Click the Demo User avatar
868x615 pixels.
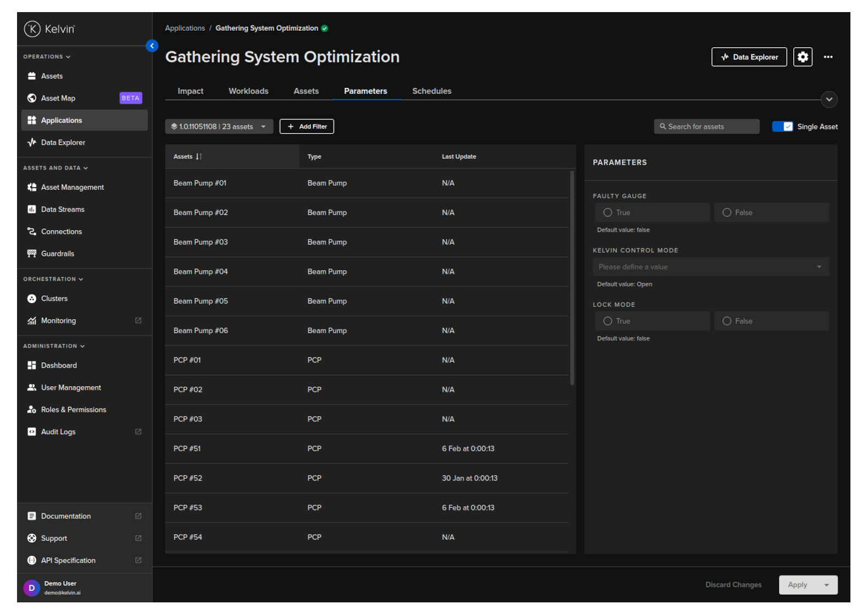32,588
